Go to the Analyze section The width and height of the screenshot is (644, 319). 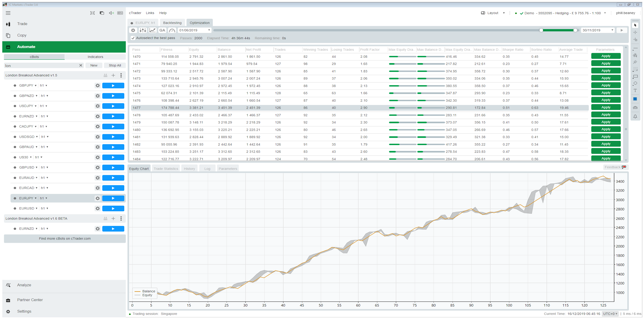pos(24,285)
